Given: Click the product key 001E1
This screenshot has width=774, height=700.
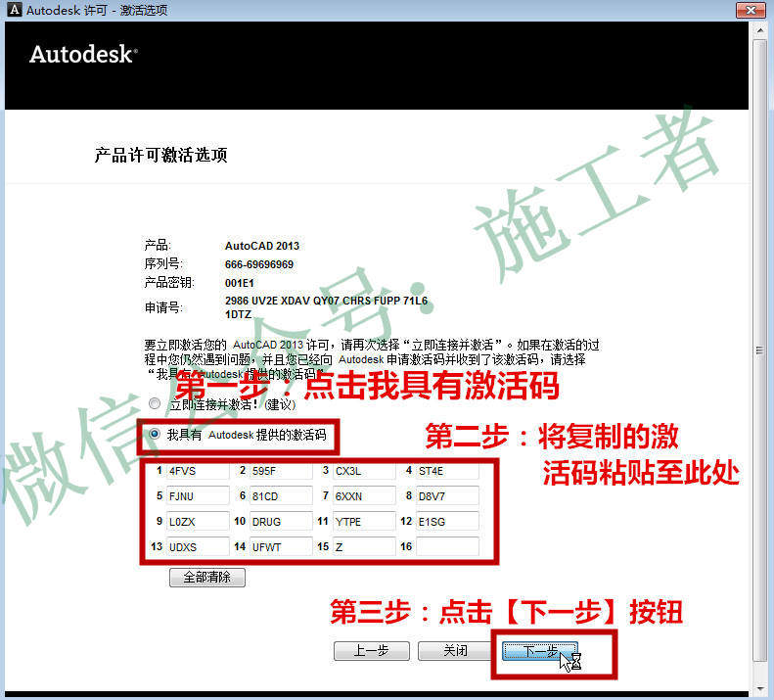Looking at the screenshot, I should 240,283.
